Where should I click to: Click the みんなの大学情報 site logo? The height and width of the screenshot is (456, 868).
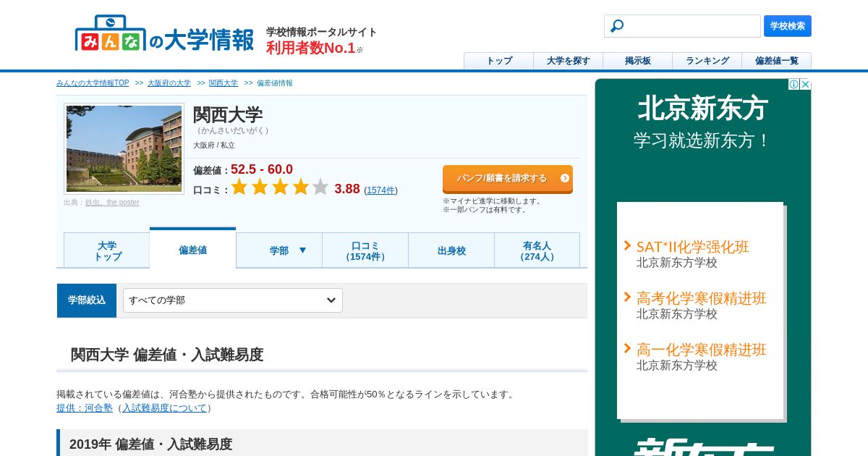point(164,33)
